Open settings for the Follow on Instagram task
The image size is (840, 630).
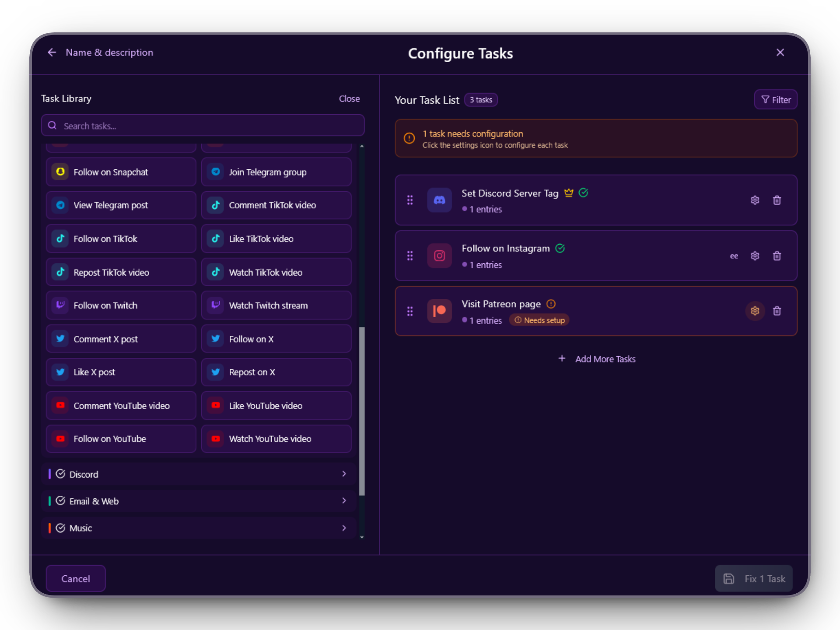tap(755, 255)
